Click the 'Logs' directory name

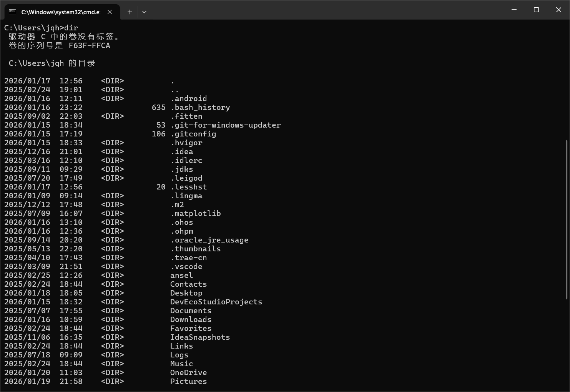(179, 355)
